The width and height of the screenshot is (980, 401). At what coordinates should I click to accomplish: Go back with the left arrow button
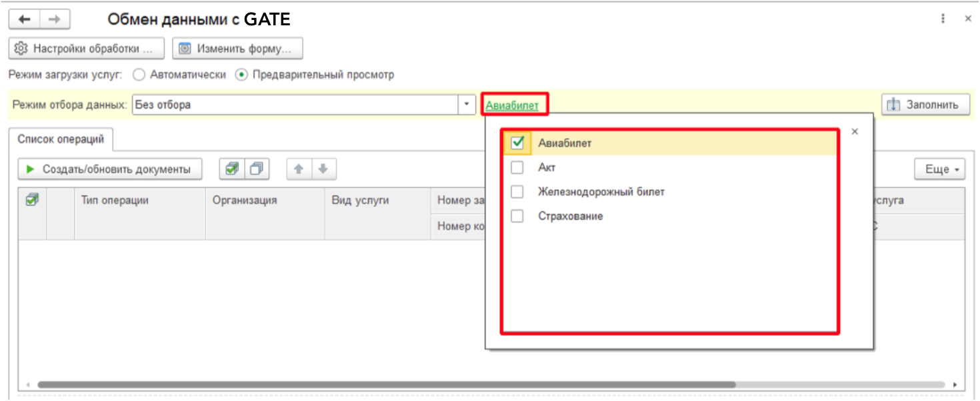pos(24,19)
